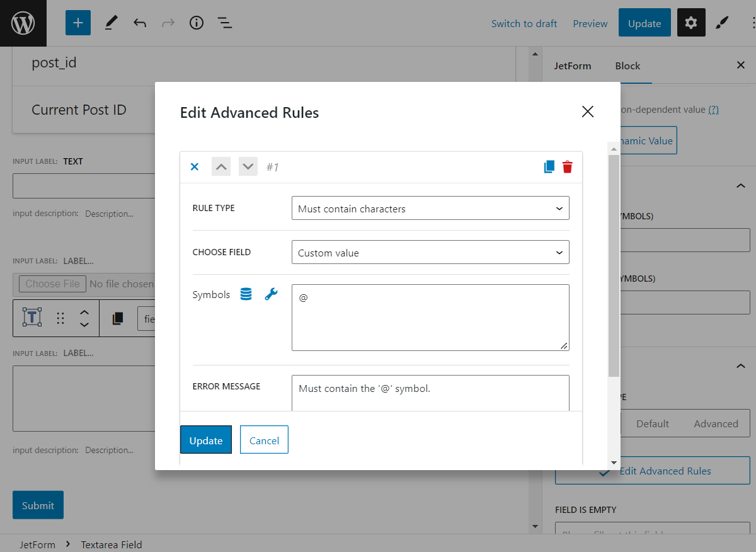This screenshot has height=552, width=756.
Task: Click Update in Edit Advanced Rules modal
Action: tap(205, 440)
